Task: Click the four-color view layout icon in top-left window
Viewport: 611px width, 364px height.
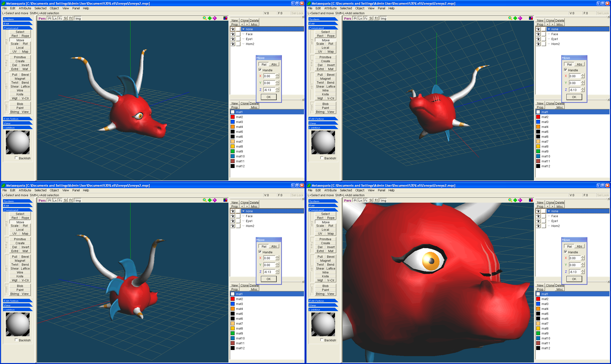Action: coord(225,18)
